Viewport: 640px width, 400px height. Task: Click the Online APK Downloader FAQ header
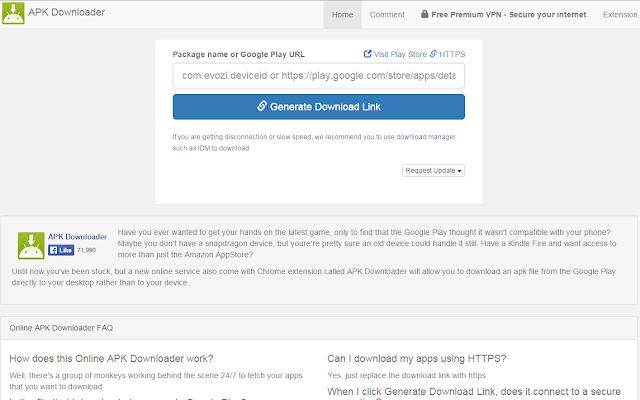(61, 328)
